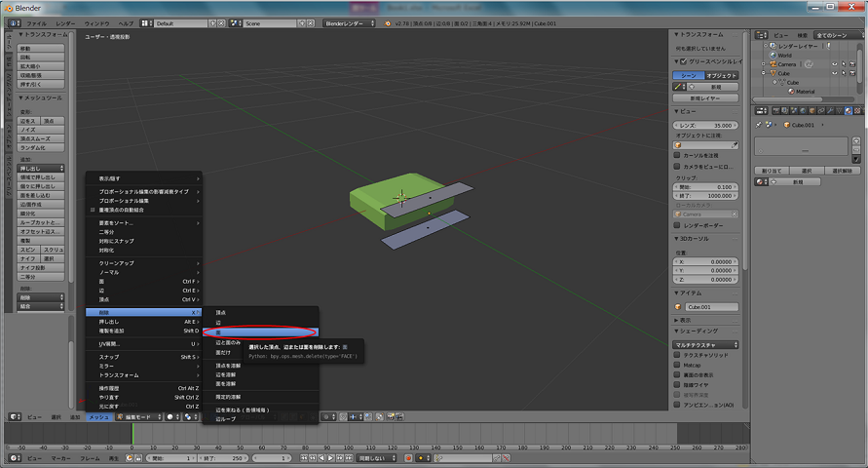Open the ファイル menu
The height and width of the screenshot is (468, 868).
pyautogui.click(x=35, y=22)
